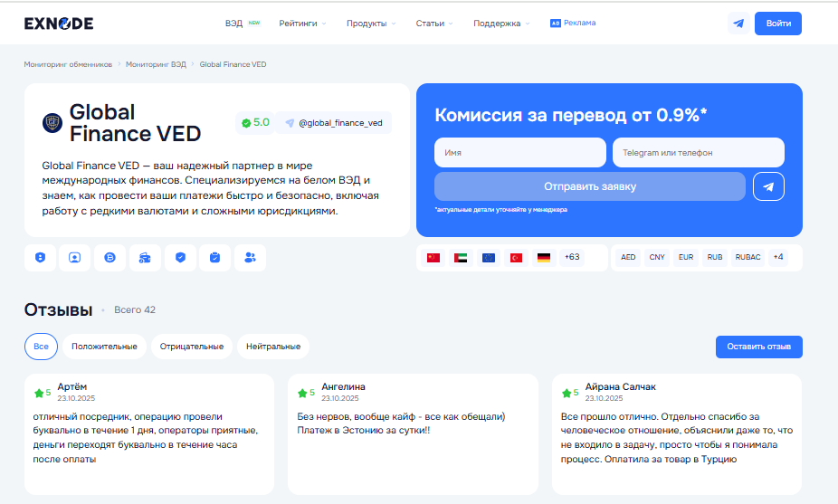Click the Global Finance VED title heading
Image resolution: width=838 pixels, height=504 pixels.
tap(135, 123)
